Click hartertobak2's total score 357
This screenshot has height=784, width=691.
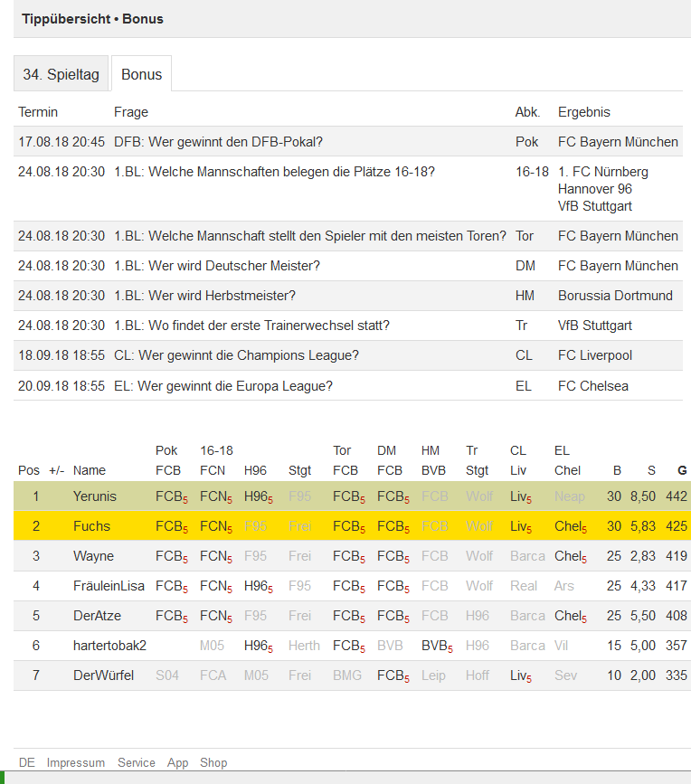click(677, 646)
